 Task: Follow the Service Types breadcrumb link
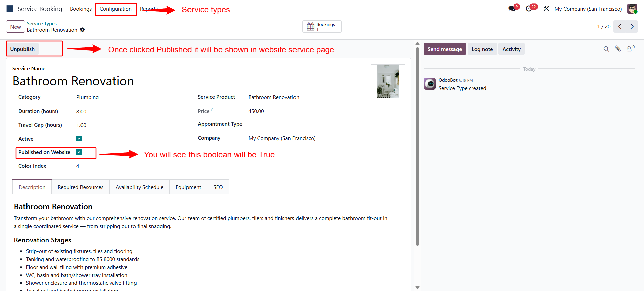(42, 24)
